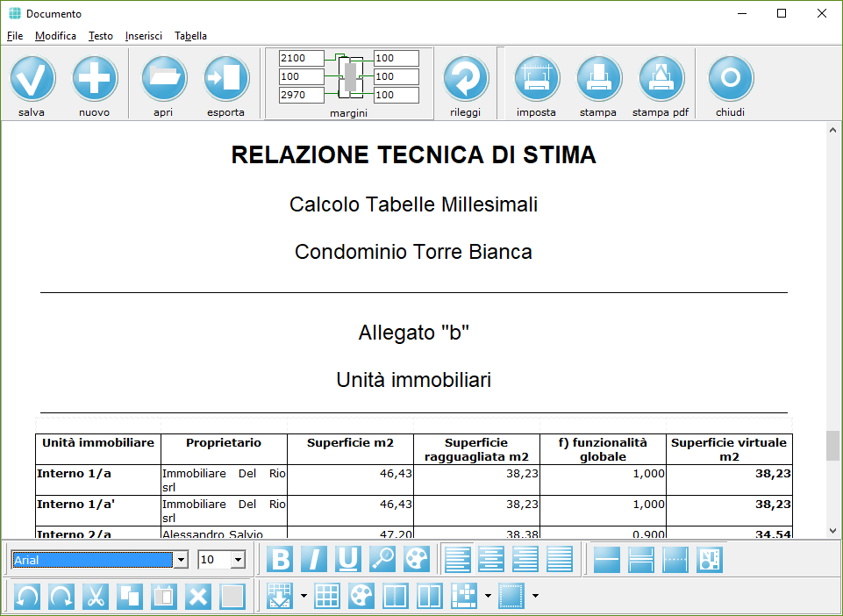Create a new document with nuovo
Viewport: 843px width, 616px height.
(x=95, y=79)
